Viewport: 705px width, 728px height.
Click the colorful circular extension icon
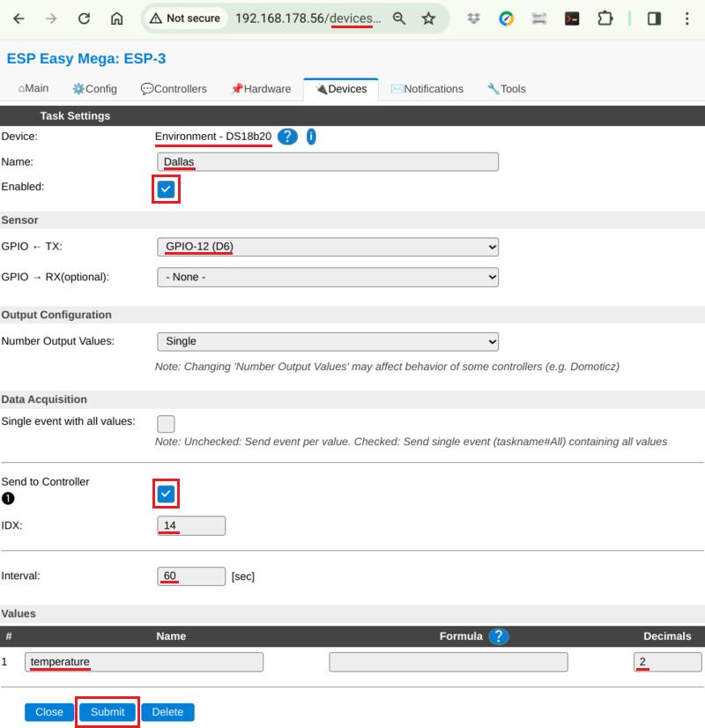tap(506, 19)
